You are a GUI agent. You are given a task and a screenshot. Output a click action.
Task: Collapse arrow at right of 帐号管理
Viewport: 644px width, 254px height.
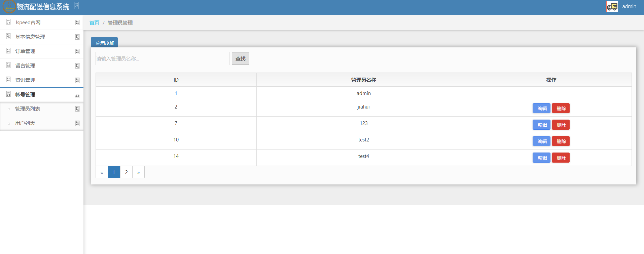[x=77, y=96]
